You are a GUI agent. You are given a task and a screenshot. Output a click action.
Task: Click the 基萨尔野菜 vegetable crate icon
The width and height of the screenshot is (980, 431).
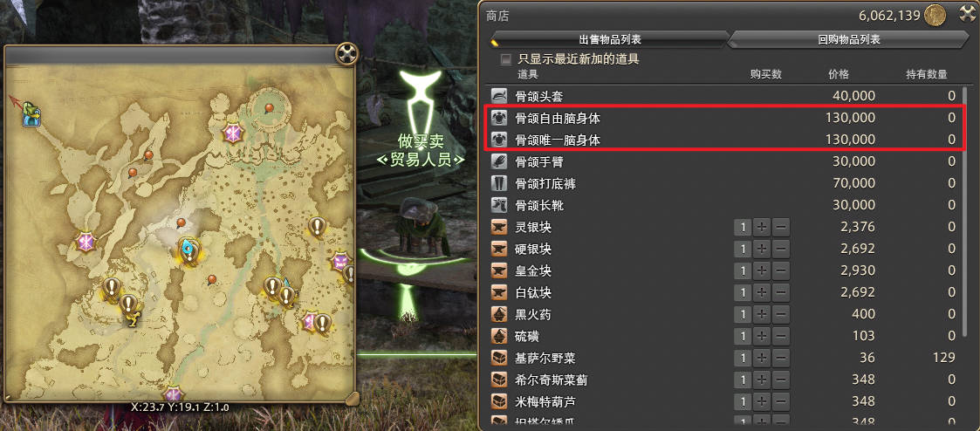pyautogui.click(x=499, y=358)
